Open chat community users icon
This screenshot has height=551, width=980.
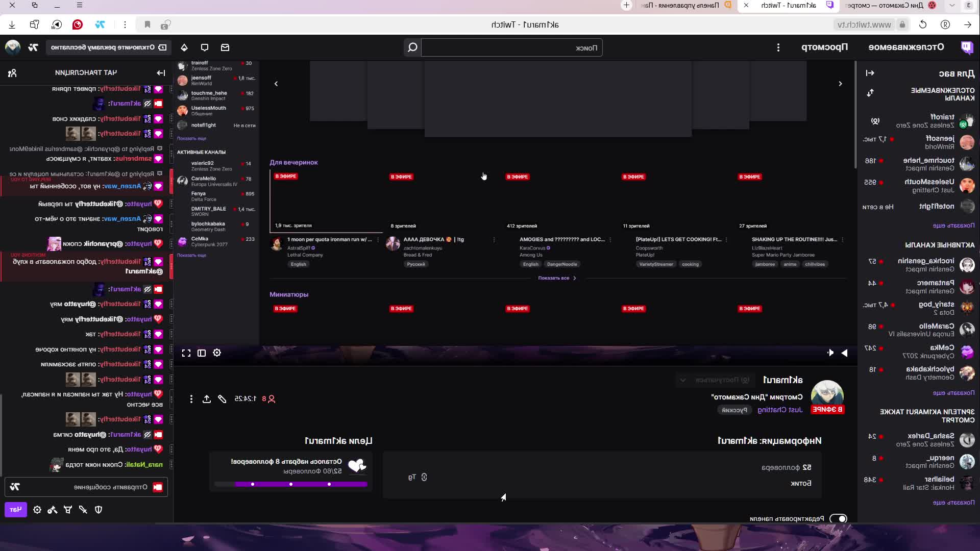point(12,73)
